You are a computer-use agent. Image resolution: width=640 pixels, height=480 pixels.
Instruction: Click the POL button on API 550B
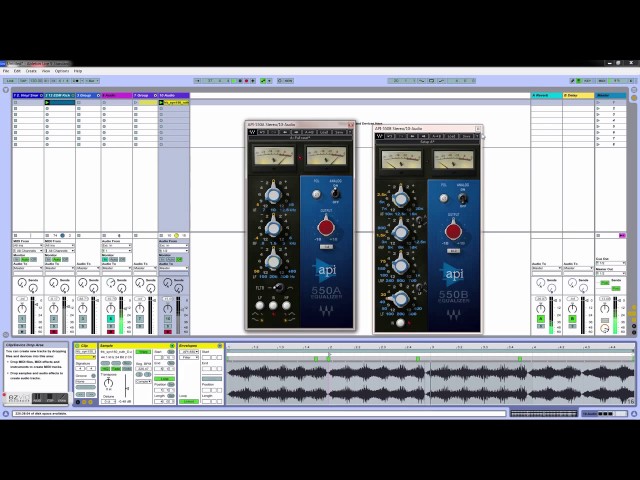click(444, 199)
